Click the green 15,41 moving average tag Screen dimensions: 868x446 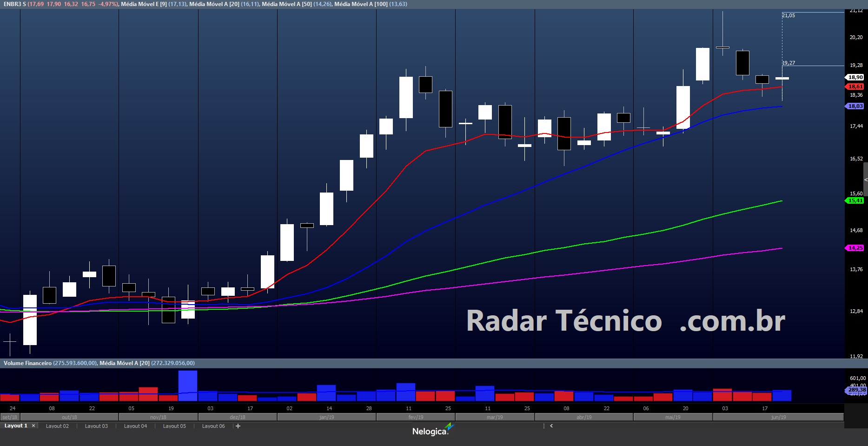click(x=855, y=200)
